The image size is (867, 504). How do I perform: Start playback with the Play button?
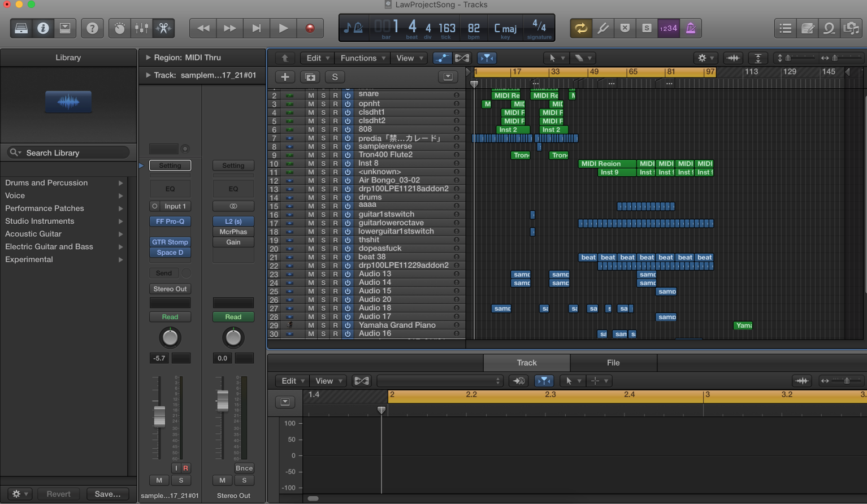coord(283,28)
